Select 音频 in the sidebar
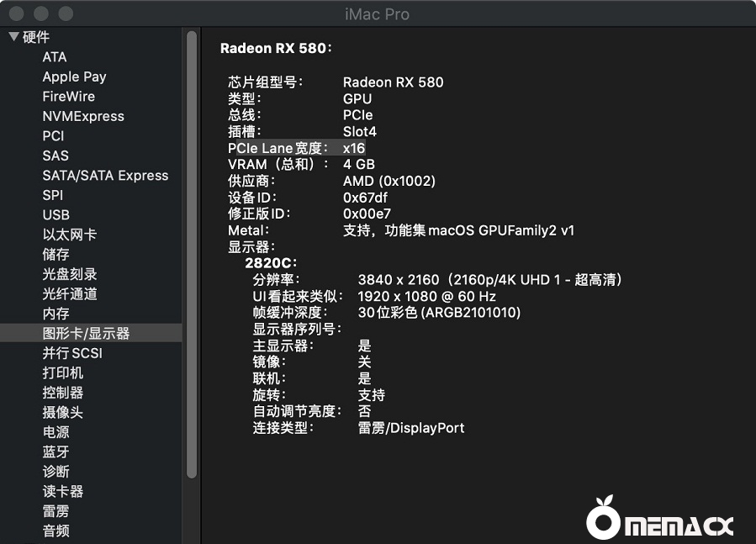This screenshot has width=756, height=544. [x=56, y=531]
